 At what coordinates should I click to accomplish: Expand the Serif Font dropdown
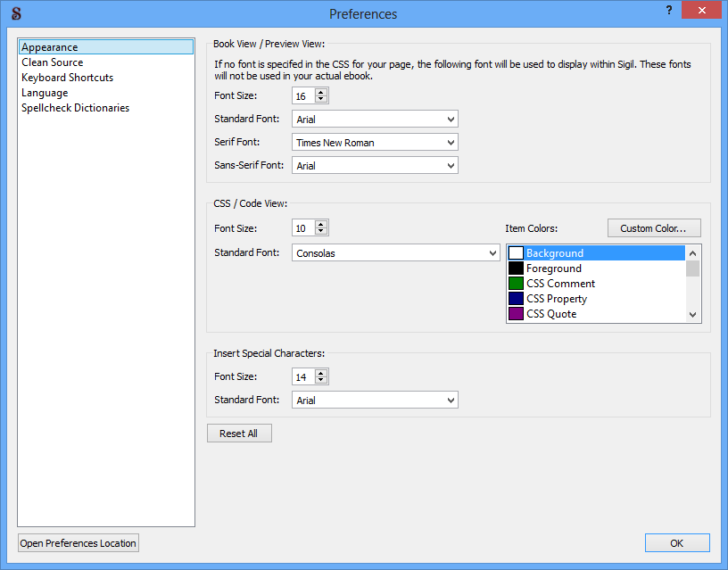[375, 142]
